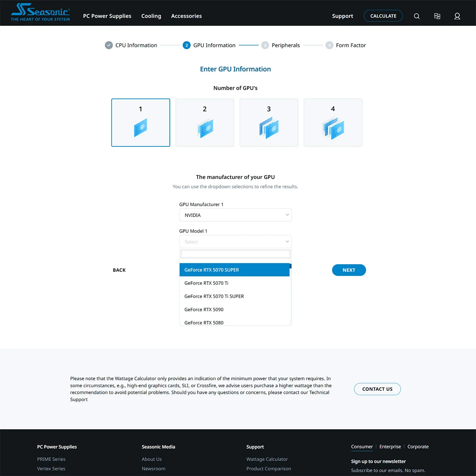Click the GPU Information step number badge
The width and height of the screenshot is (476, 476).
[187, 45]
